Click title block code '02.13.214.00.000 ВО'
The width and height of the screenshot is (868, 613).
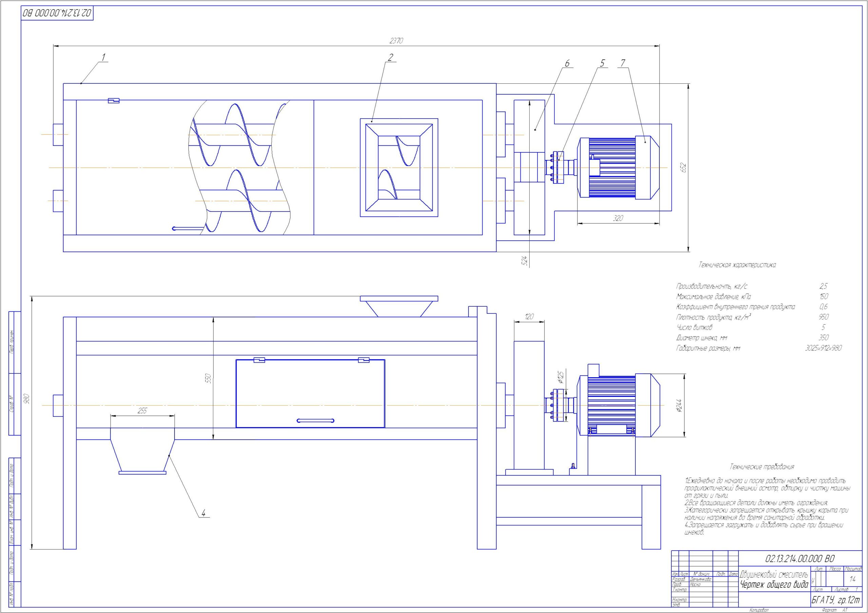(x=800, y=558)
